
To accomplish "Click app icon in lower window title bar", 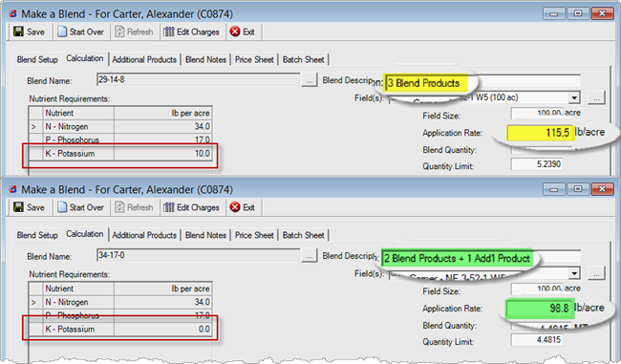I will [13, 189].
